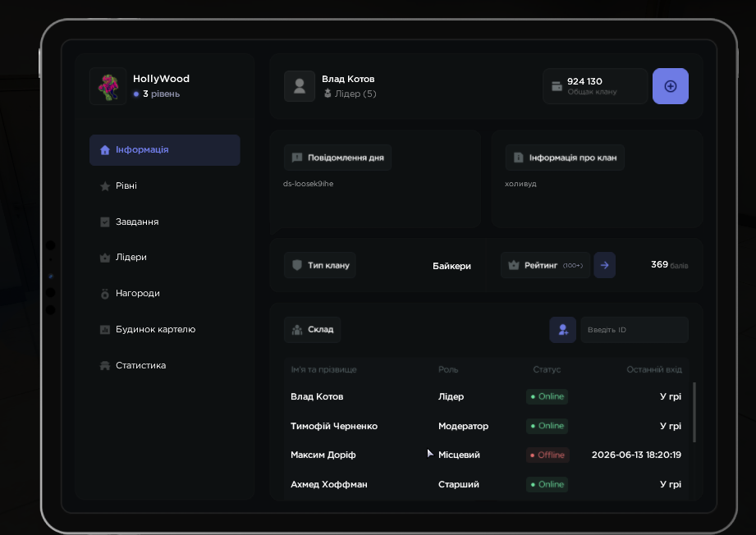
Task: Click the Місцевий role cell
Action: pos(459,455)
